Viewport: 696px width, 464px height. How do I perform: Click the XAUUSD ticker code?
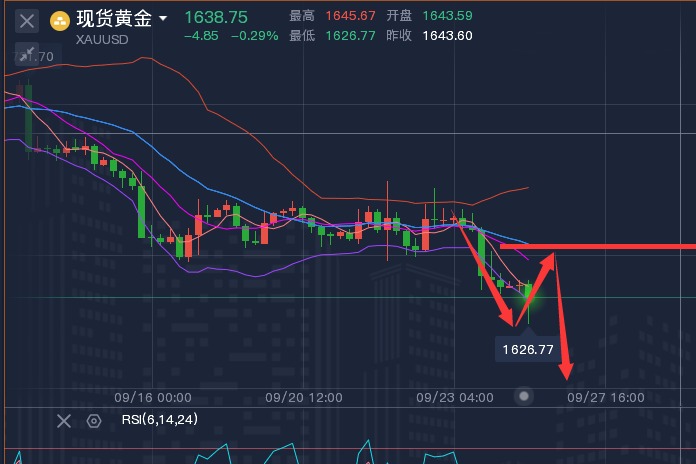(101, 37)
